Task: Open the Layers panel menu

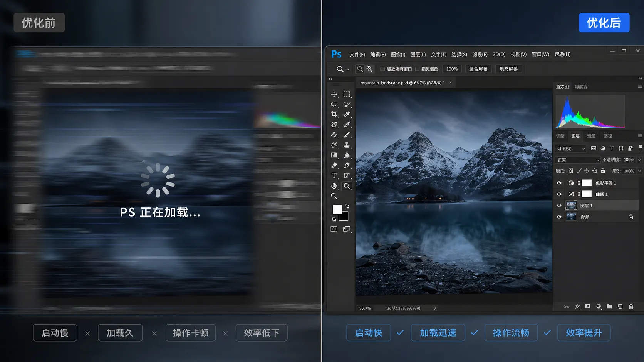Action: pos(640,136)
